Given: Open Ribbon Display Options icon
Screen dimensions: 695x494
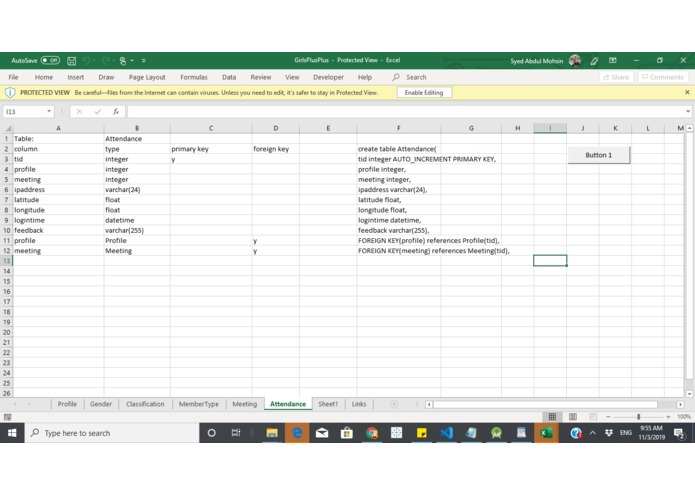Looking at the screenshot, I should coord(613,60).
